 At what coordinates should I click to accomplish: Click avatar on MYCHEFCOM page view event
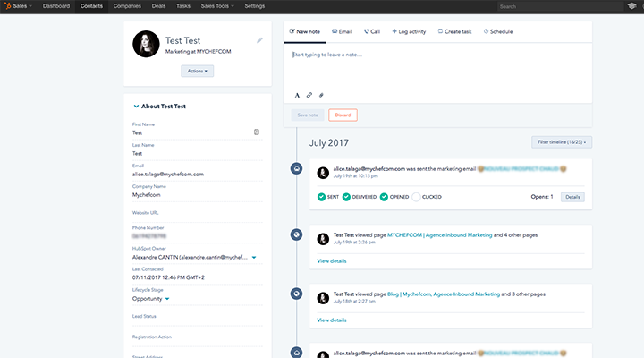[323, 239]
